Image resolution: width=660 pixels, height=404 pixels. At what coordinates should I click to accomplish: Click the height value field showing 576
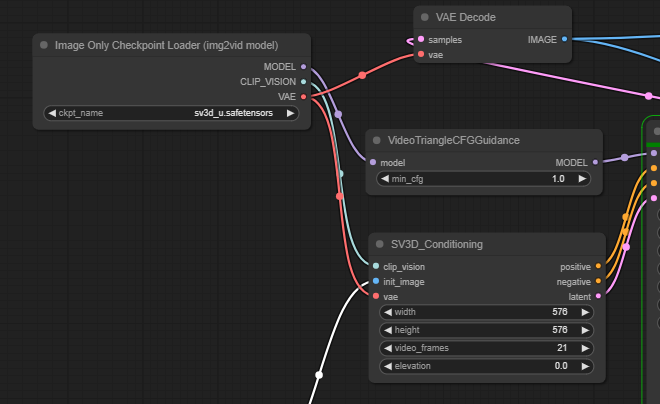487,330
